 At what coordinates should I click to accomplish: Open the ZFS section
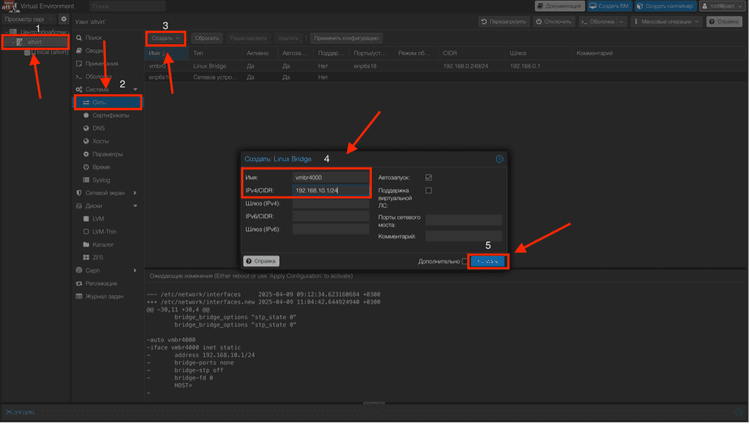(98, 257)
